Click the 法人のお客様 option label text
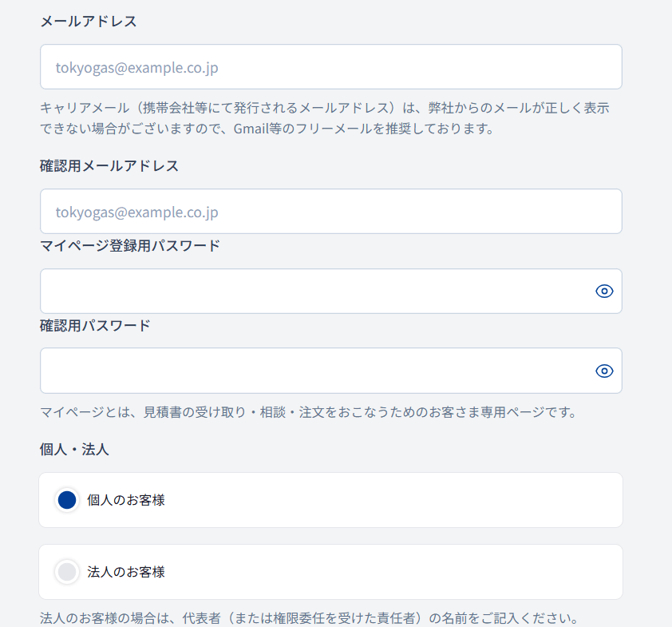This screenshot has width=672, height=627. tap(126, 572)
